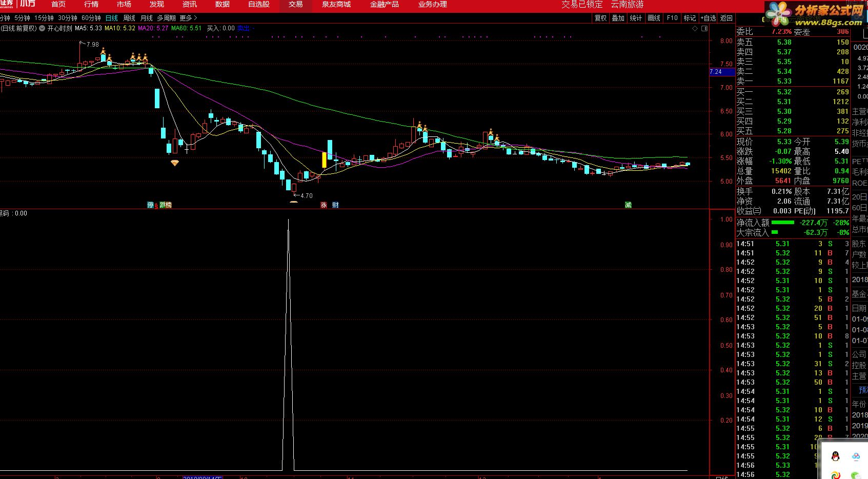Click the orange diamond signal below candles
The height and width of the screenshot is (479, 868).
click(x=175, y=163)
